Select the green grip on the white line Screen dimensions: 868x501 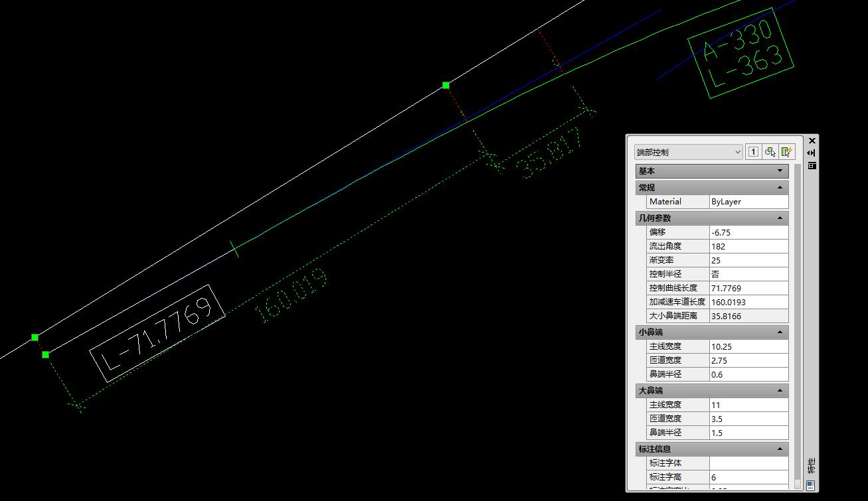tap(446, 85)
